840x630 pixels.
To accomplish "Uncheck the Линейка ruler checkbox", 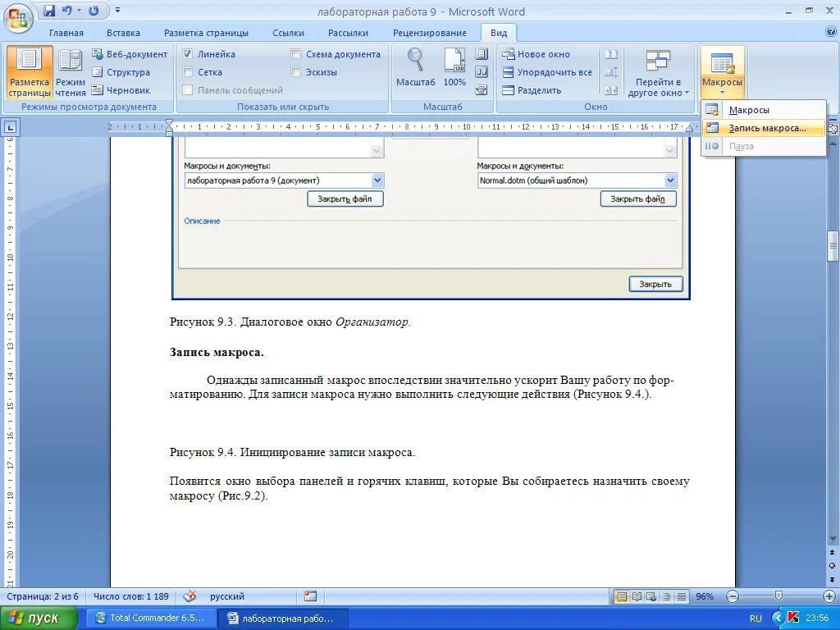I will point(188,54).
